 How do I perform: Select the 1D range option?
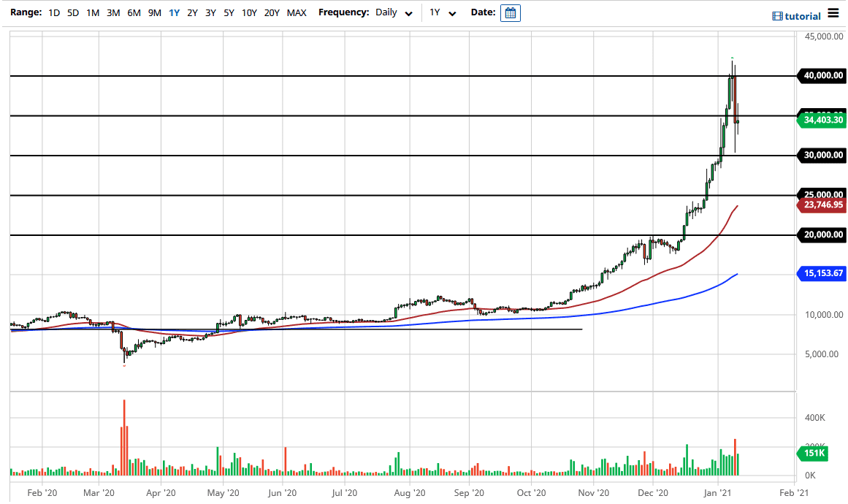click(x=53, y=12)
